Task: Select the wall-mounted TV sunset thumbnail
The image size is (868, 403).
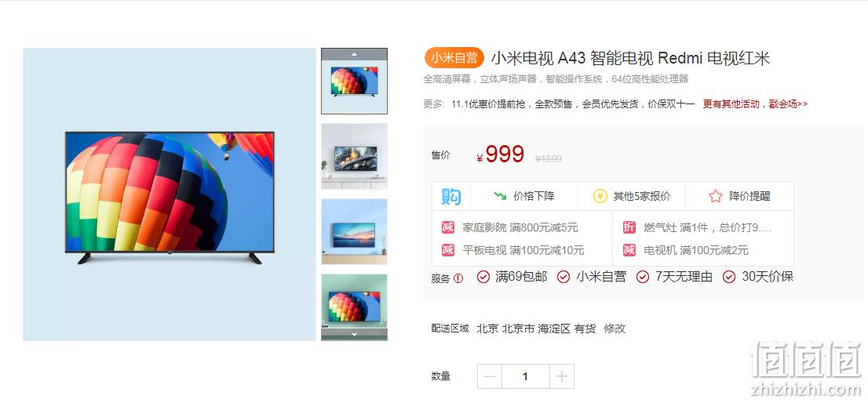Action: 354,231
